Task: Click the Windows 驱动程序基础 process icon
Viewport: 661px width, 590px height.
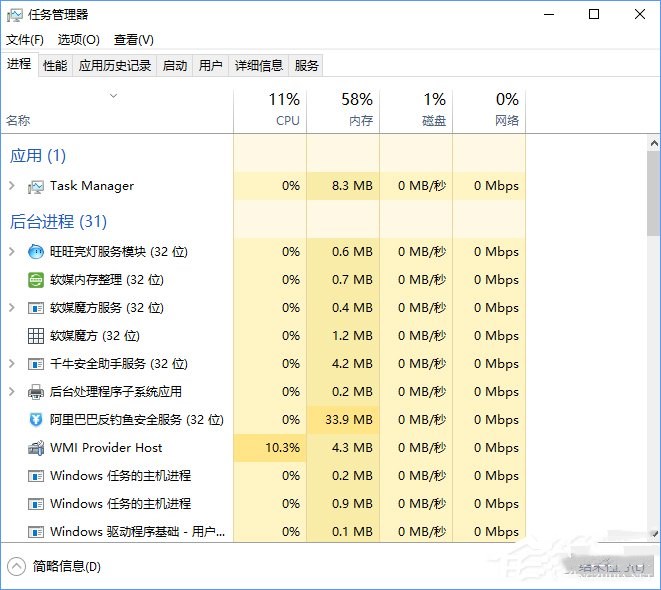Action: tap(36, 532)
